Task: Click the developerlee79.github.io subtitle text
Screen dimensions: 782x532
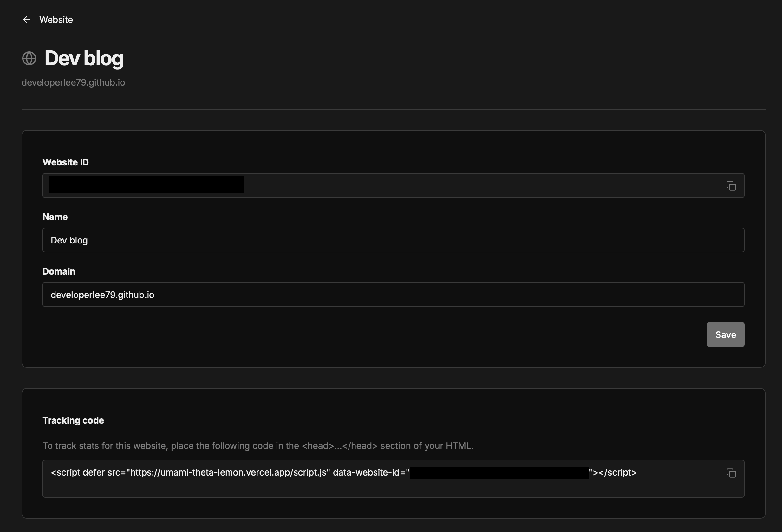Action: 73,82
